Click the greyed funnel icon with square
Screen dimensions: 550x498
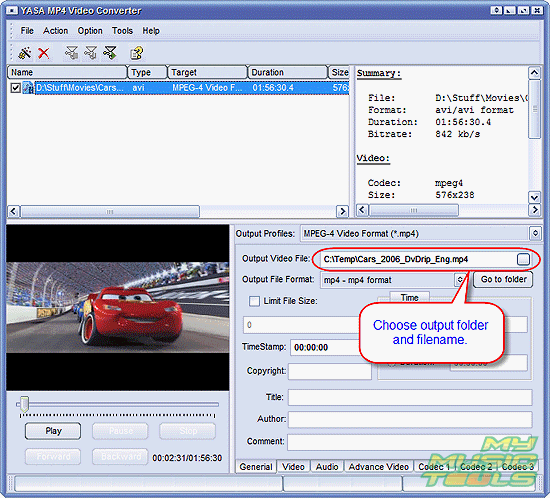click(72, 53)
